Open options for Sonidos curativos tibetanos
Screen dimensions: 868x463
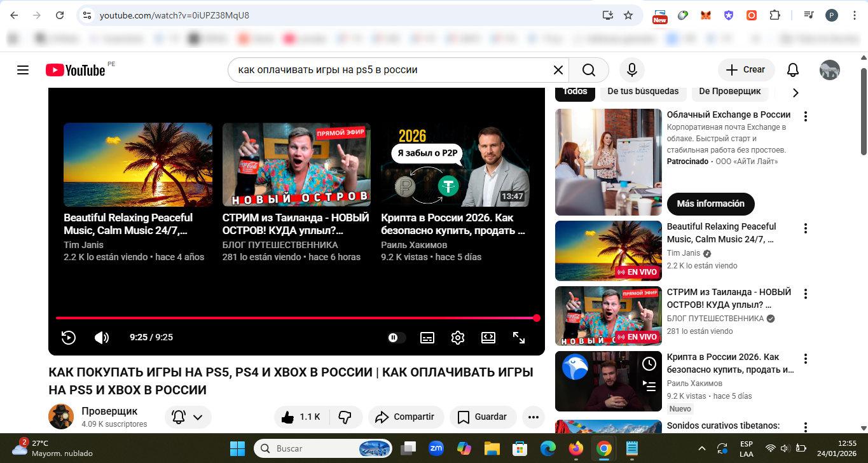coord(806,427)
